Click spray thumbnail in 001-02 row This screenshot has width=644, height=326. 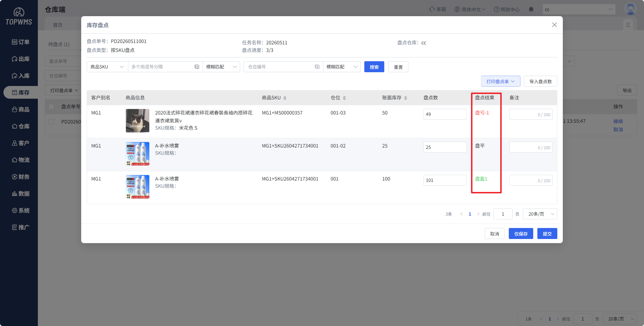click(x=138, y=154)
